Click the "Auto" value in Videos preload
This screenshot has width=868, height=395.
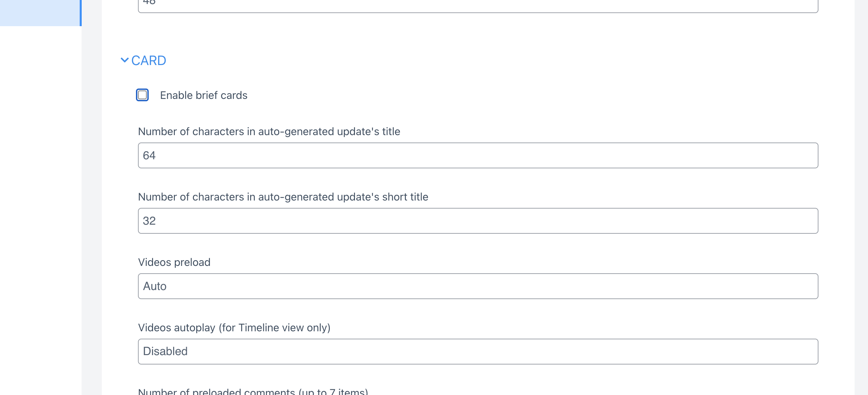tap(155, 286)
